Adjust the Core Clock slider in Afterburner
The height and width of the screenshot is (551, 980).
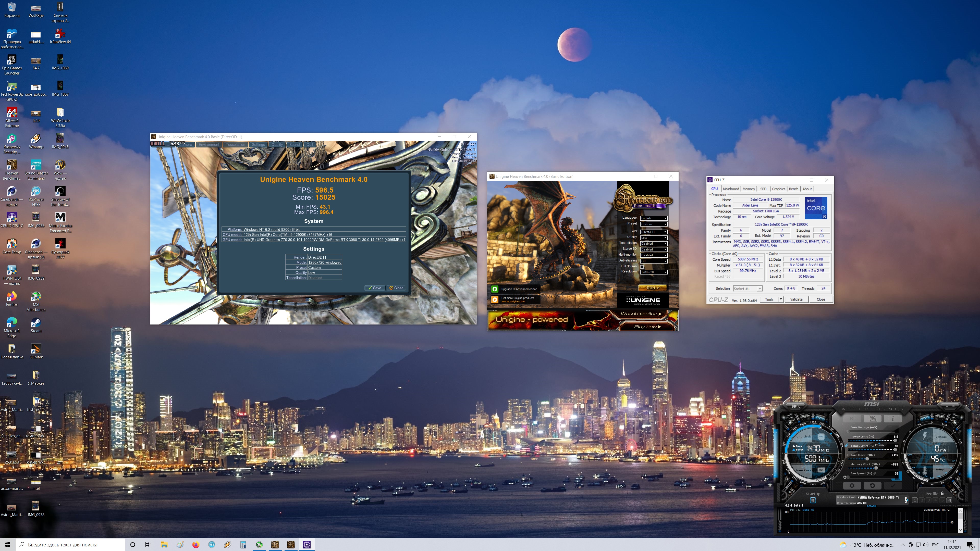coord(867,459)
